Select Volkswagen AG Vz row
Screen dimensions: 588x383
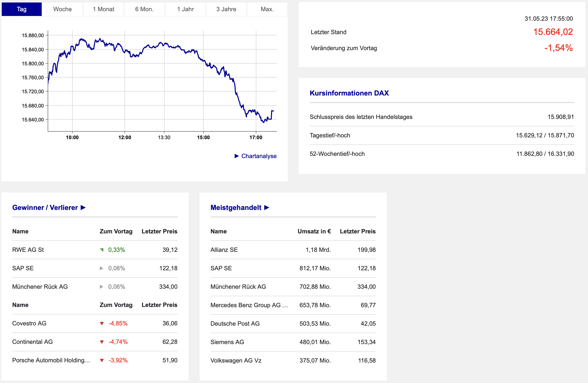pos(293,361)
